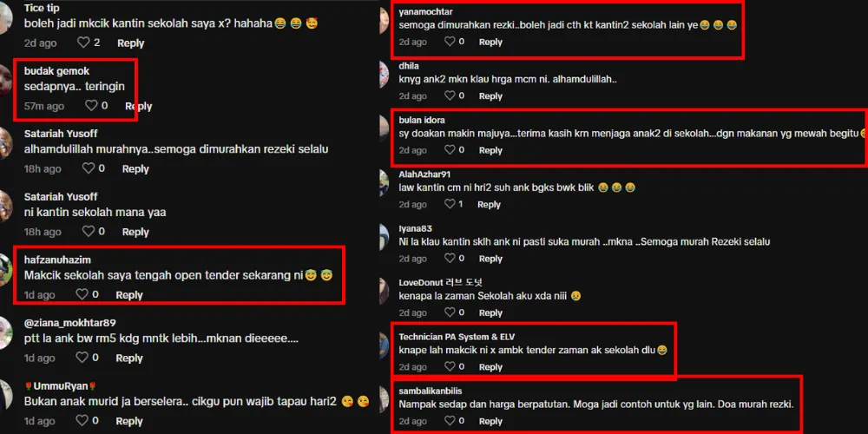View hafzanuhazim's profile picture

tap(4, 270)
